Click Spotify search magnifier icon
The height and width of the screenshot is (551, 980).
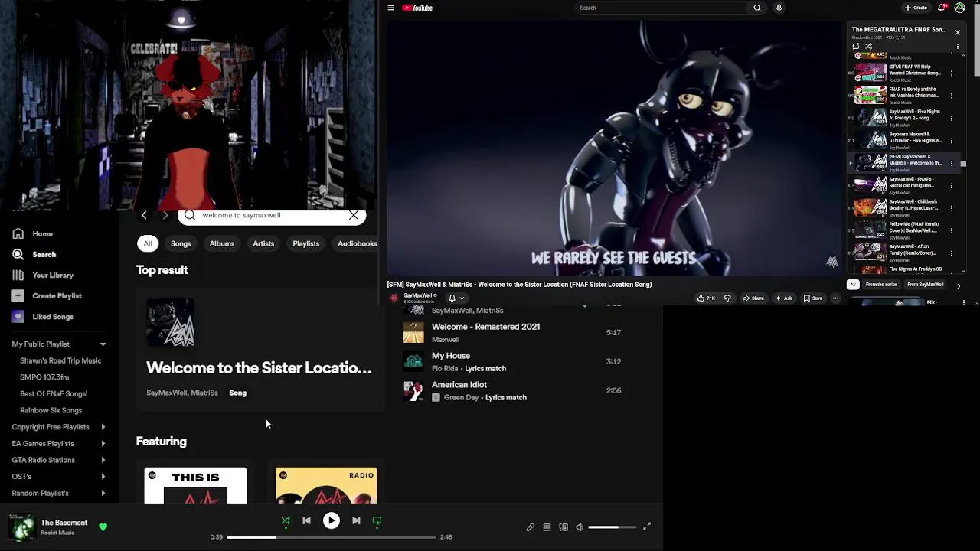coord(190,215)
